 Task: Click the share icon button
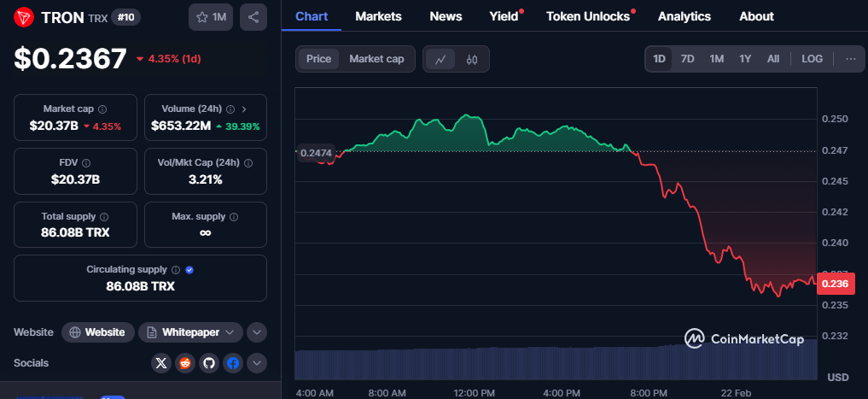coord(253,17)
